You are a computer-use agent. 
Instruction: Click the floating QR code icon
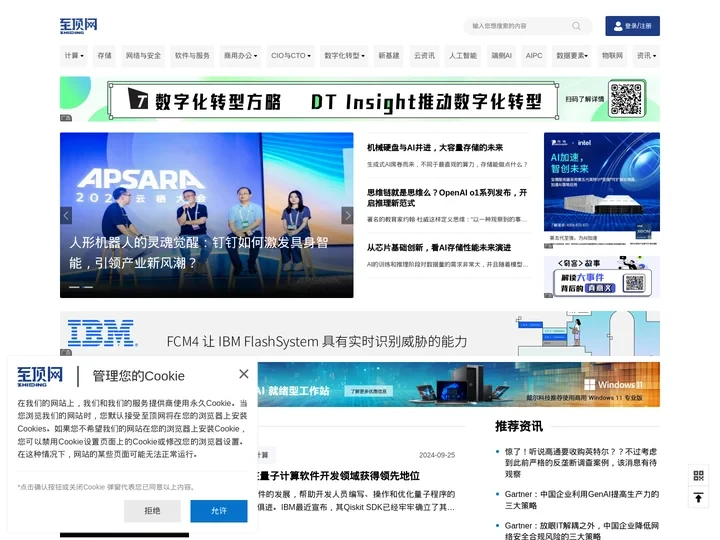pos(698,475)
